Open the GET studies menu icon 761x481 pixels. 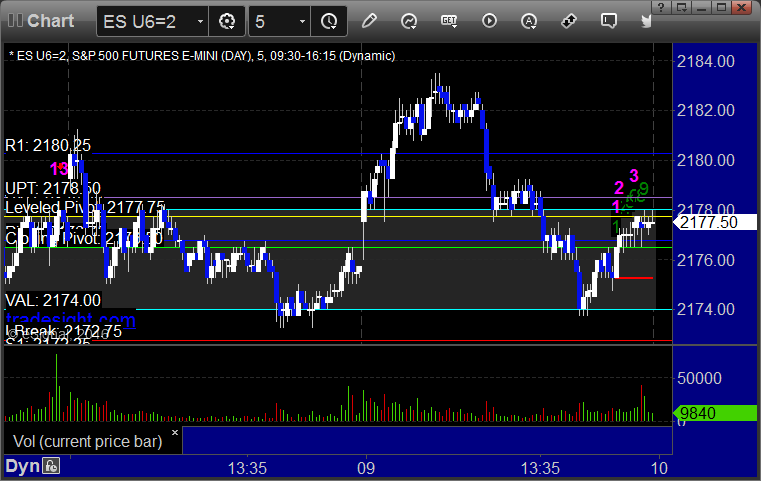point(449,21)
